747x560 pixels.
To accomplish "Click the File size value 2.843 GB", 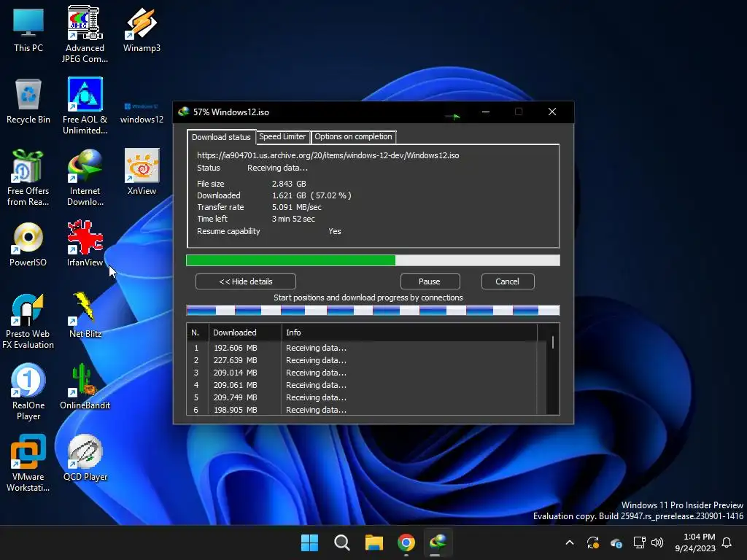I will (289, 184).
